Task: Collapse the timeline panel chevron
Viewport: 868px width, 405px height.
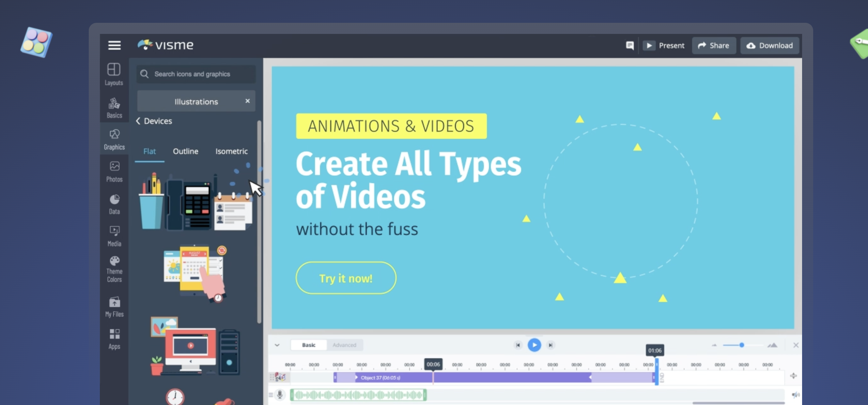Action: (x=277, y=345)
